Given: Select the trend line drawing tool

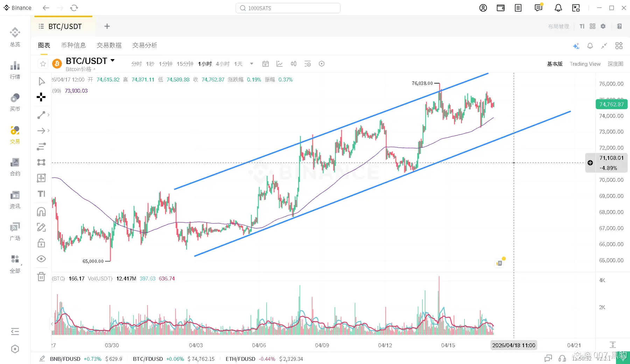Looking at the screenshot, I should (41, 115).
